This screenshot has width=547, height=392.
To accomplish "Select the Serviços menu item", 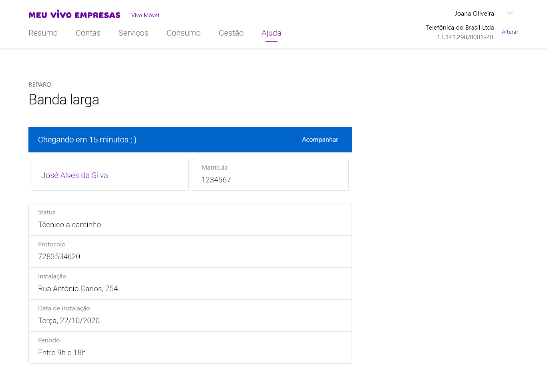I will pyautogui.click(x=133, y=33).
